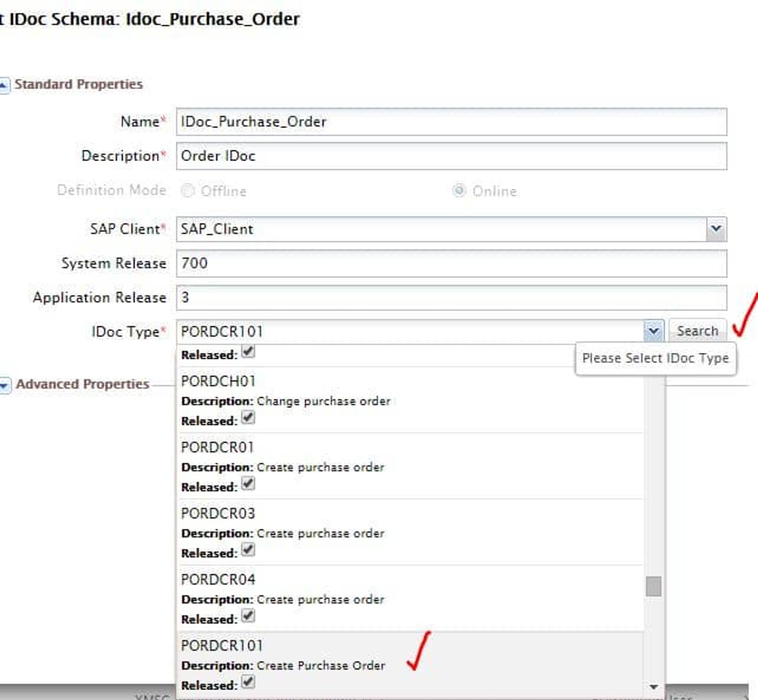Expand the Advanced Properties section arrow
This screenshot has height=700, width=758.
[5, 385]
